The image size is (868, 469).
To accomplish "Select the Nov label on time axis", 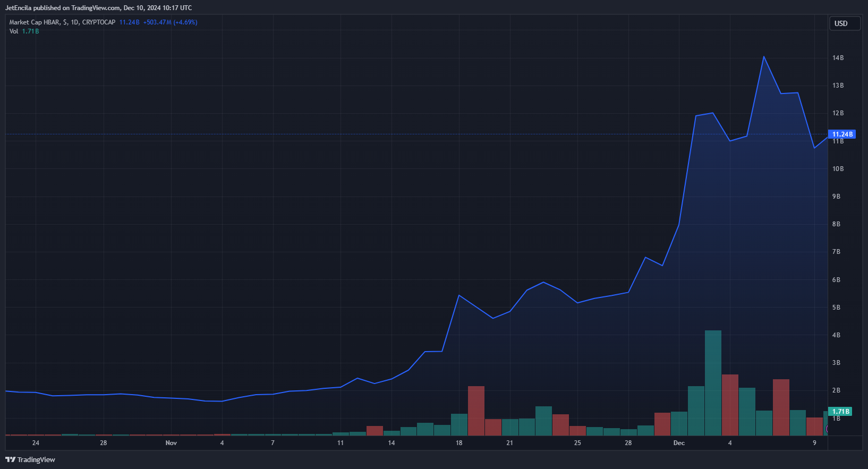I will pyautogui.click(x=171, y=443).
